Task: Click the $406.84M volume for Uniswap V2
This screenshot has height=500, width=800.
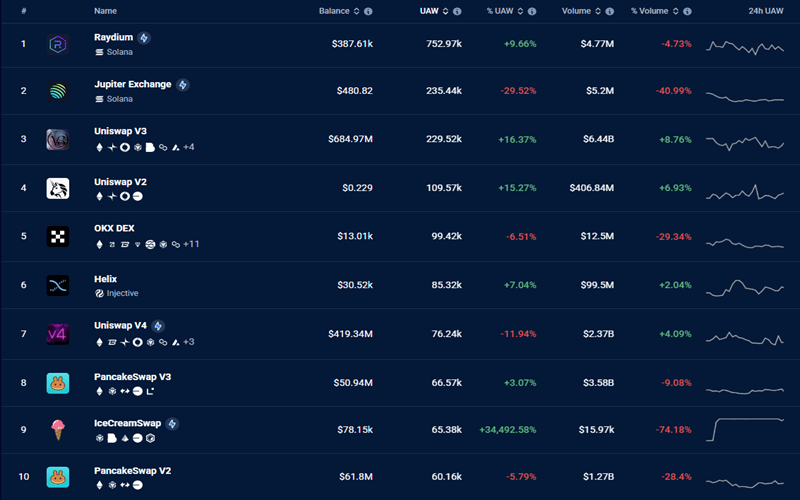Action: [x=592, y=188]
